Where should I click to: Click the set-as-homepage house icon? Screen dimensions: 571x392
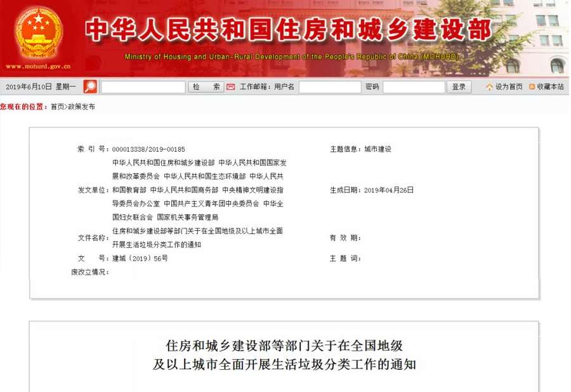pos(489,87)
